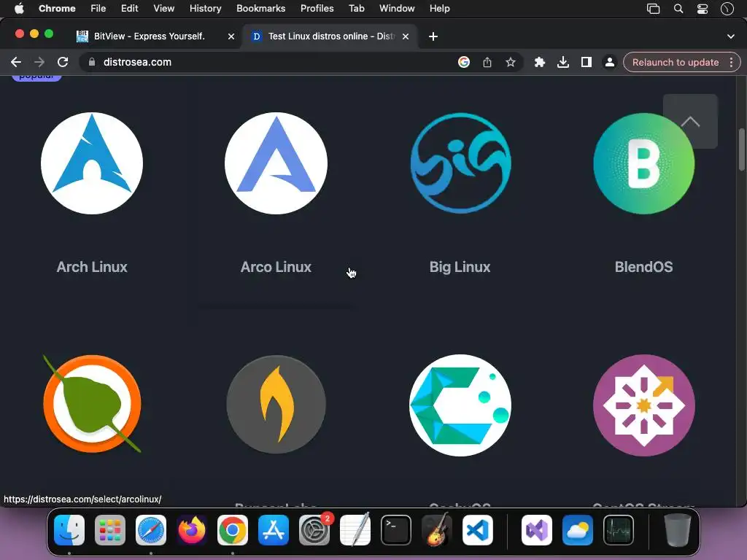The width and height of the screenshot is (747, 560).
Task: Launch Safari from the dock
Action: (151, 530)
